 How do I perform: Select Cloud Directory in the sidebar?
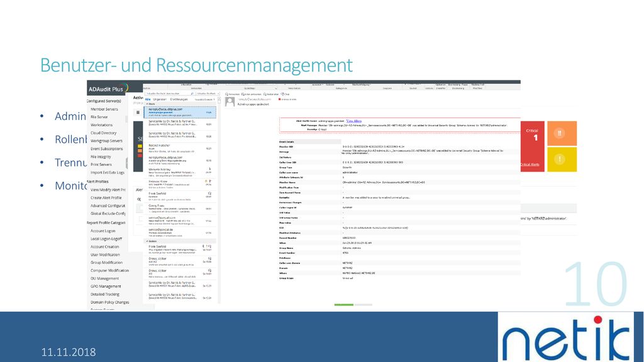(104, 133)
